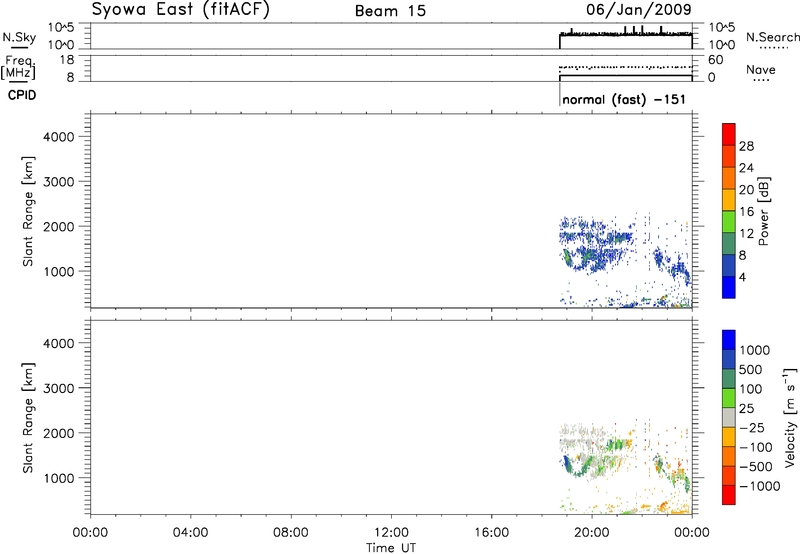This screenshot has height=554, width=800.
Task: Click the "1000" tick on the velocity panel's range axis
Action: click(x=59, y=478)
